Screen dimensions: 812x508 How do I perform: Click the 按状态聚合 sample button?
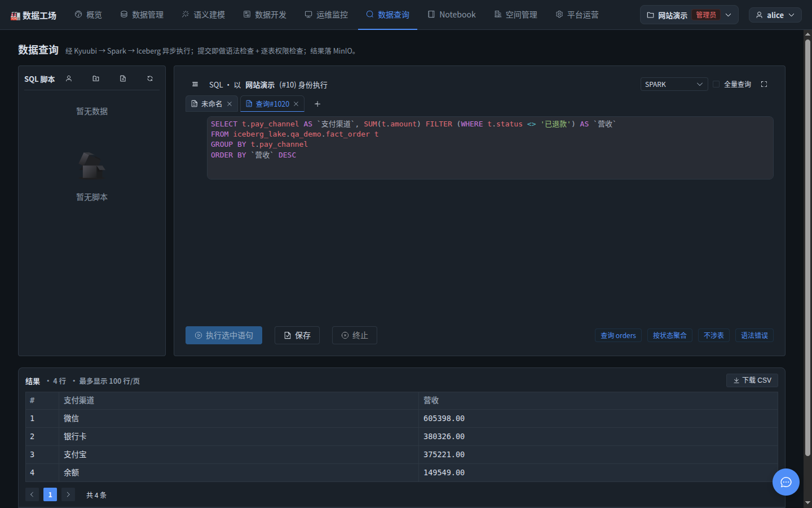pyautogui.click(x=670, y=335)
